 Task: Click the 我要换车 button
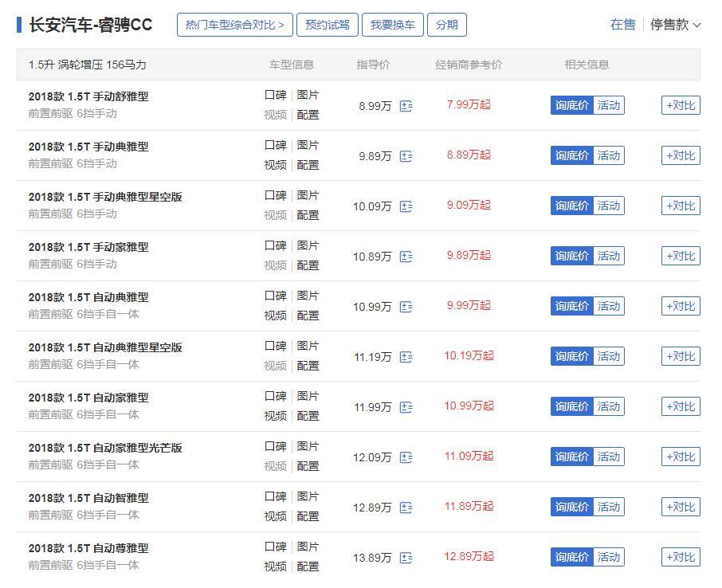click(x=393, y=25)
